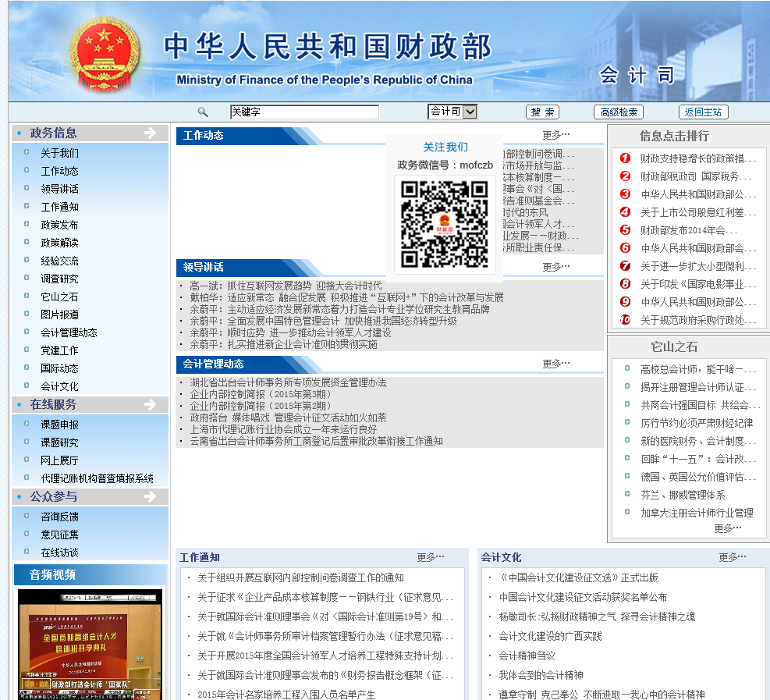Click red number 10 ranking icon
This screenshot has height=700, width=770.
coord(625,320)
